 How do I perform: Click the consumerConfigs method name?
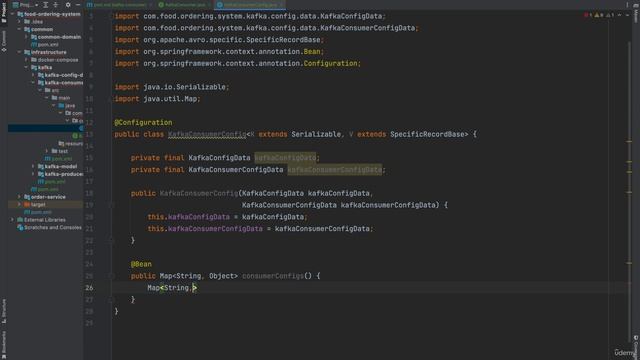(x=273, y=276)
